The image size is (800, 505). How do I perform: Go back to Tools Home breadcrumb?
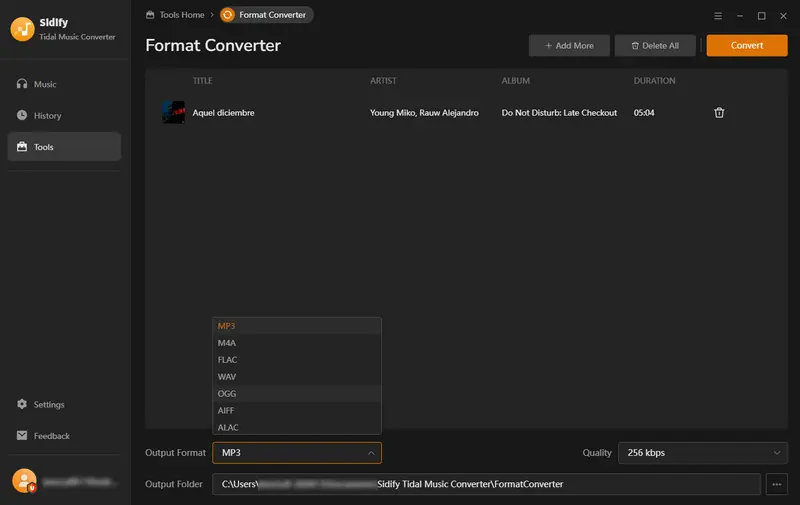pos(175,15)
